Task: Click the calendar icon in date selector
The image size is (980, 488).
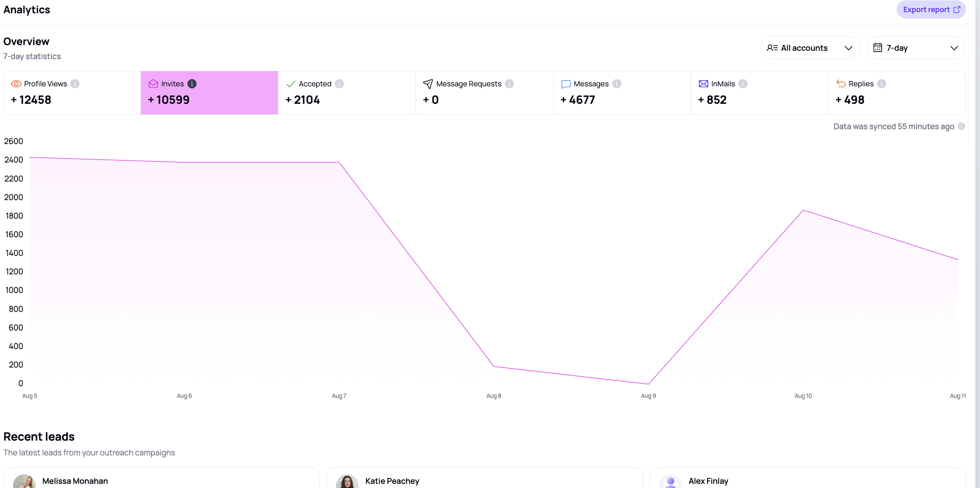Action: 878,48
